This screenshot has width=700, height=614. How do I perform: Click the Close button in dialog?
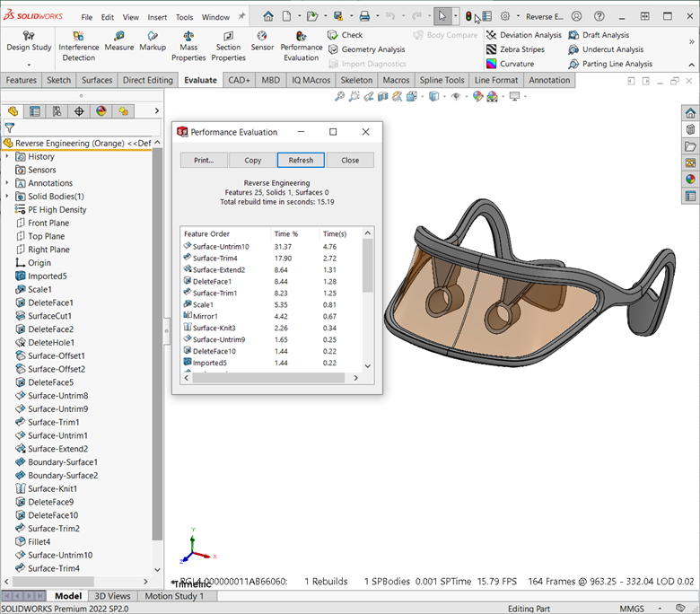pyautogui.click(x=350, y=161)
